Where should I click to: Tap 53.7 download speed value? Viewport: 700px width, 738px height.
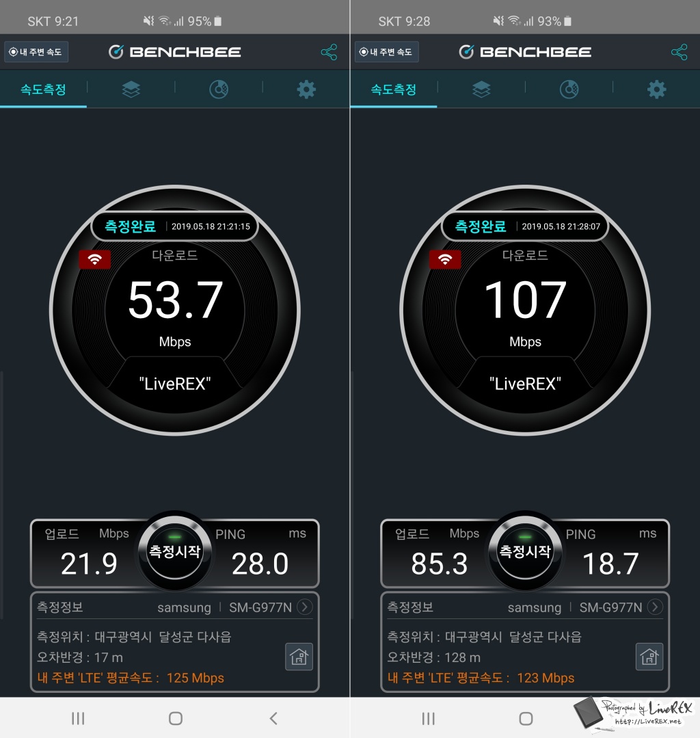coord(175,300)
